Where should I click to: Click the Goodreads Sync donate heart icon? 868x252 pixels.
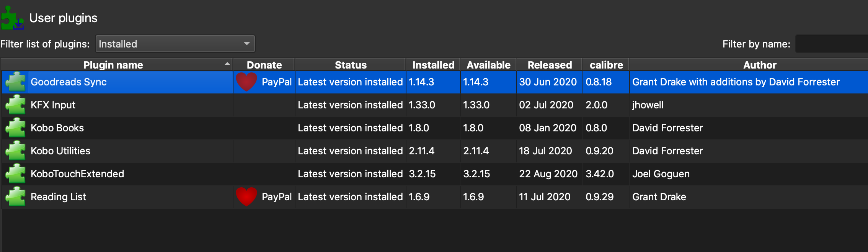(x=246, y=82)
